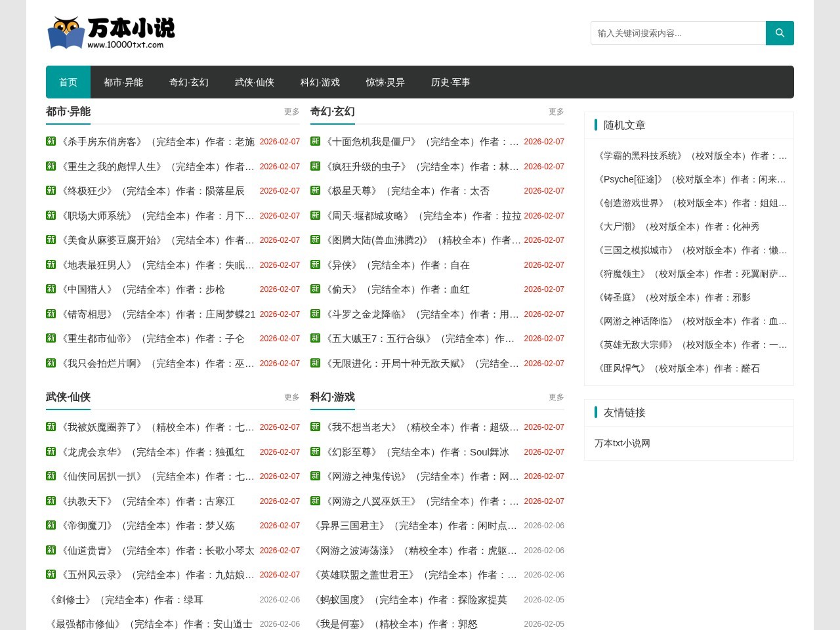Click the 新 badge beside 《十面危机我是僵尸》

click(x=315, y=141)
